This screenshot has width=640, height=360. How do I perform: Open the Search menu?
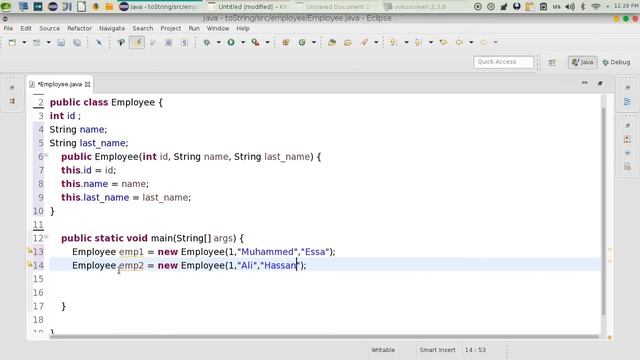[x=143, y=29]
